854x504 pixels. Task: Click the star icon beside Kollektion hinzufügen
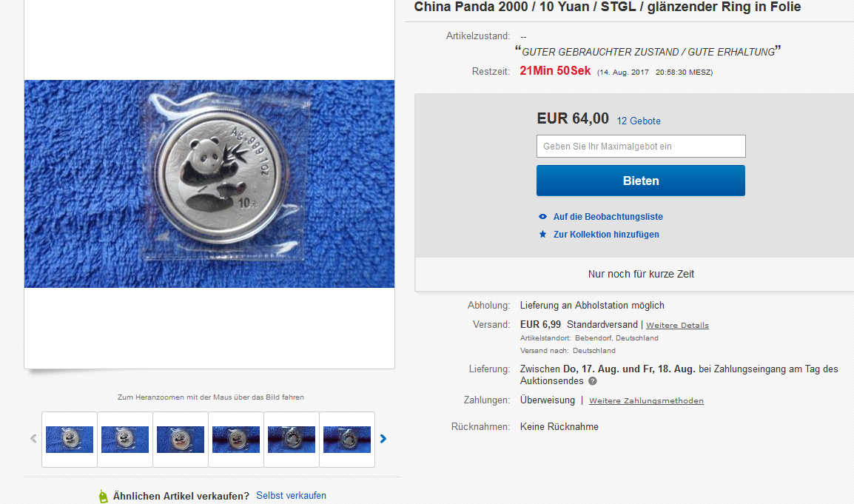coord(542,235)
